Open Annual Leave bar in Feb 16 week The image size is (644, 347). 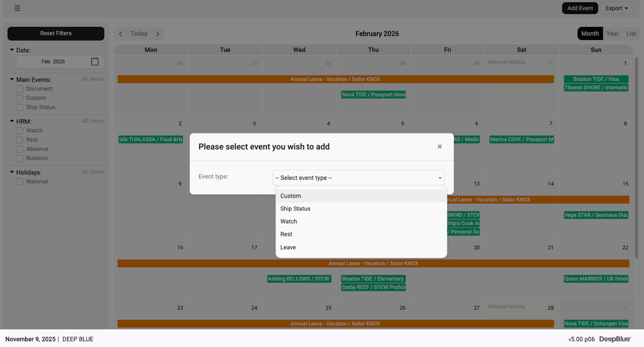373,264
